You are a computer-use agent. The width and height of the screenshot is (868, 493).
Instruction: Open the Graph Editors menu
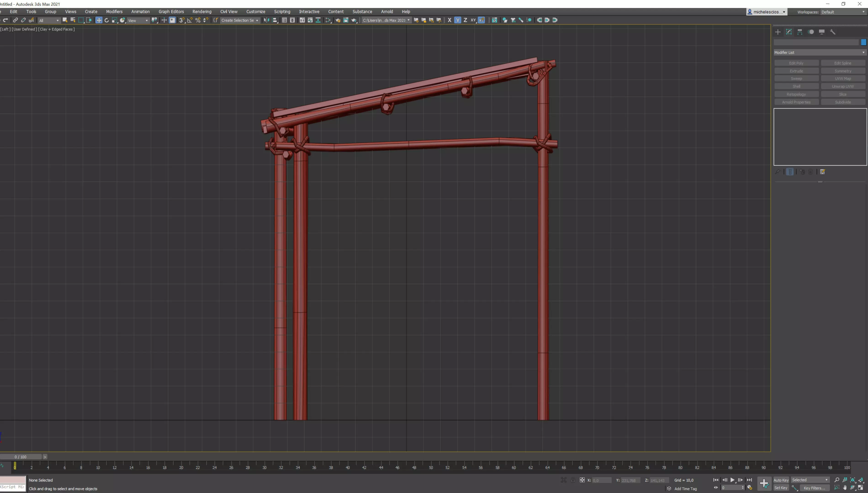[171, 11]
